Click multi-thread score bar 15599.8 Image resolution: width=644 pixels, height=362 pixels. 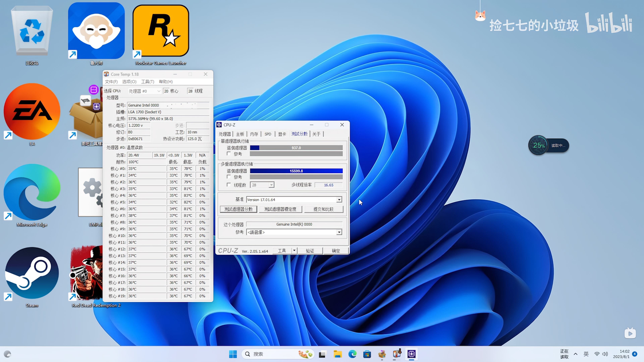tap(296, 171)
